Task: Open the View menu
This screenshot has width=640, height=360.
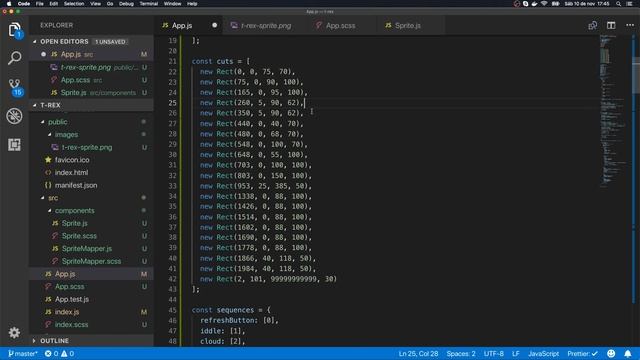Action: pos(96,4)
